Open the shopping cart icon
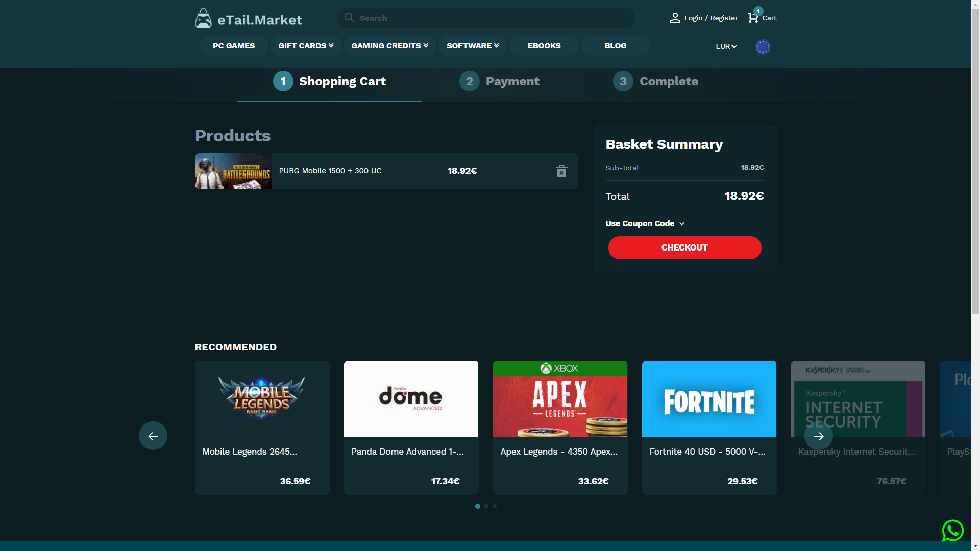980x551 pixels. click(753, 18)
